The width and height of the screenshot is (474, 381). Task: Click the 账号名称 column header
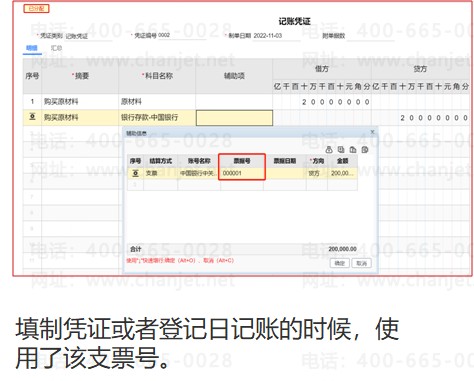(x=199, y=161)
